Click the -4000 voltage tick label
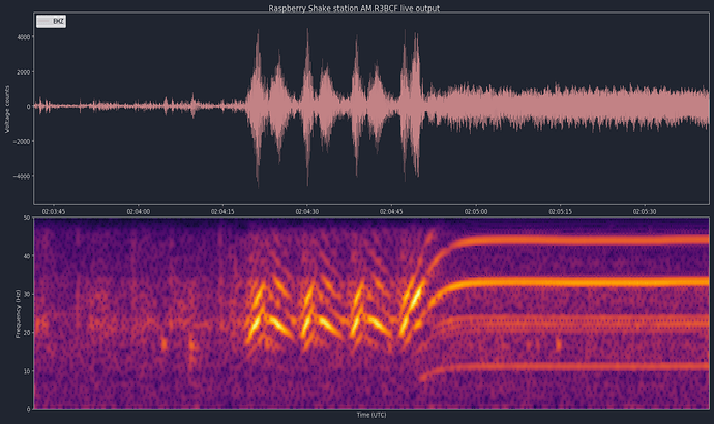714x424 pixels. click(22, 176)
